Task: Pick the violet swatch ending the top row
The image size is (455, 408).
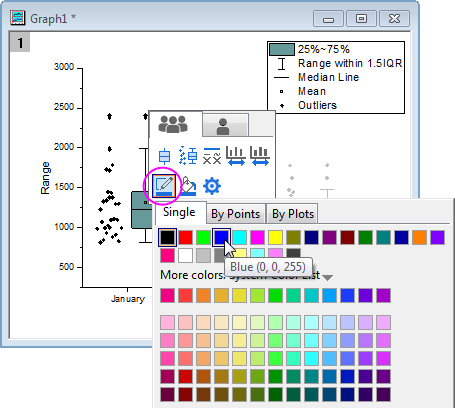Action: pos(437,237)
